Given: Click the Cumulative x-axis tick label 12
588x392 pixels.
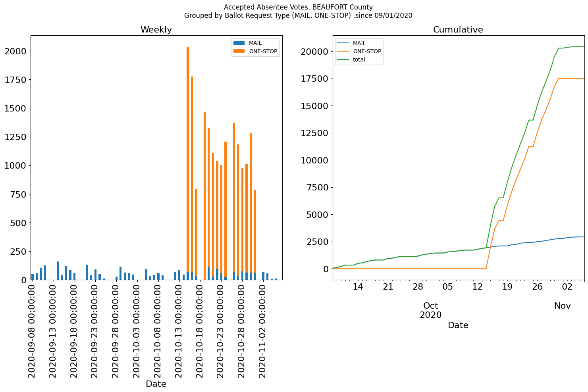Looking at the screenshot, I should click(477, 287).
